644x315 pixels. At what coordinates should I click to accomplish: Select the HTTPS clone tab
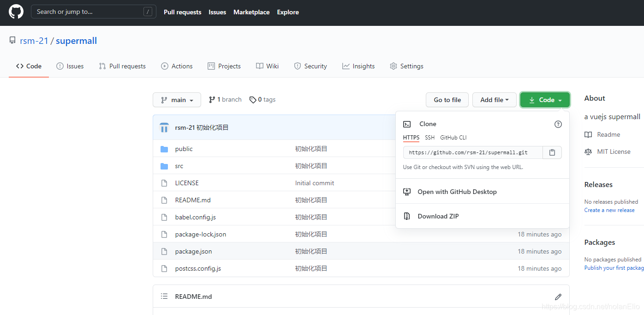411,138
